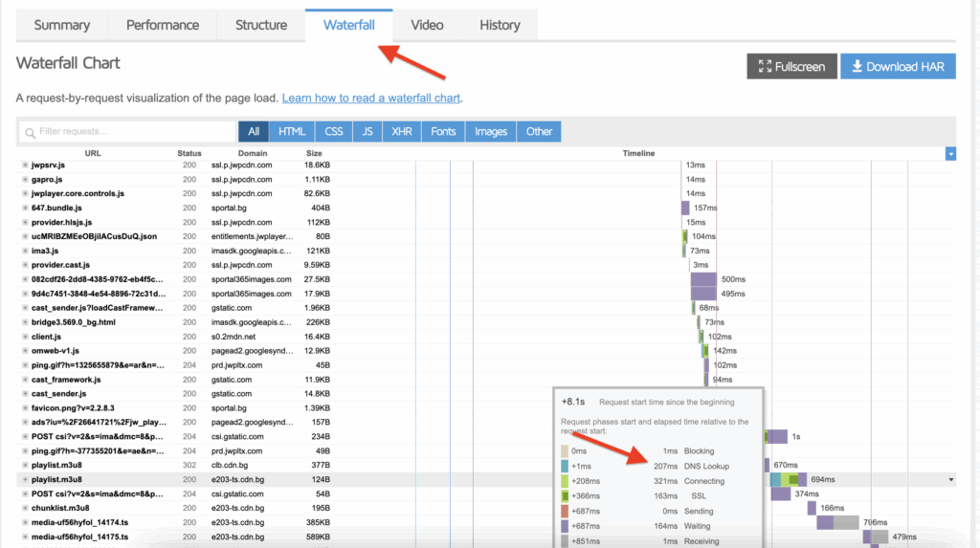This screenshot has height=548, width=980.
Task: Expand the provider.hlsjs.js request row
Action: [x=25, y=223]
